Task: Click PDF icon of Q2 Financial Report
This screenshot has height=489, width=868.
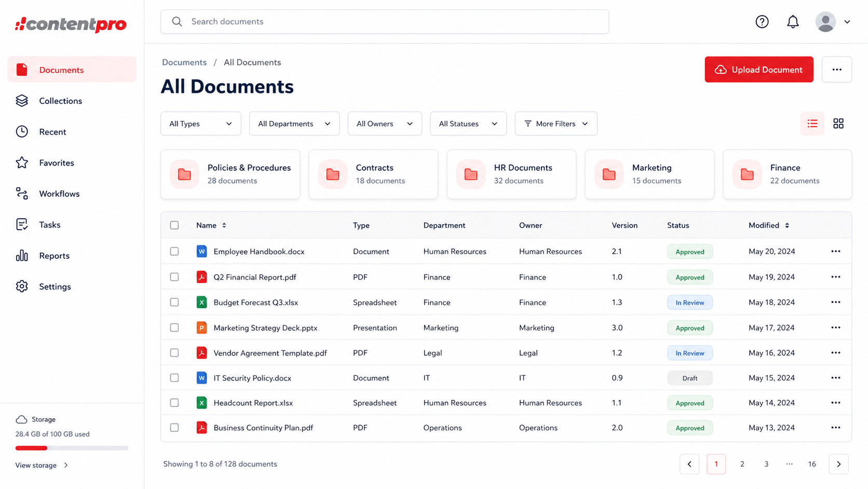Action: click(201, 277)
